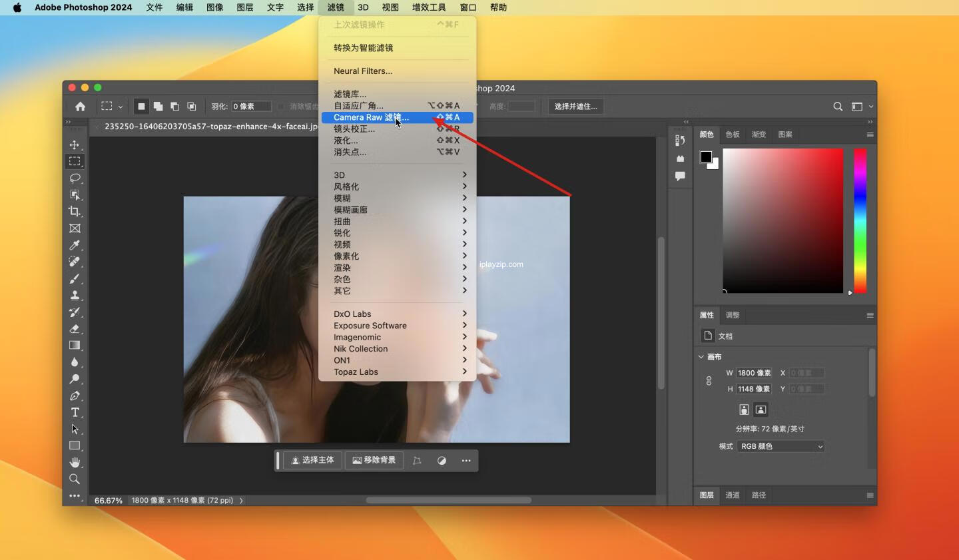Viewport: 959px width, 560px height.
Task: Select the Brush tool
Action: coord(75,278)
